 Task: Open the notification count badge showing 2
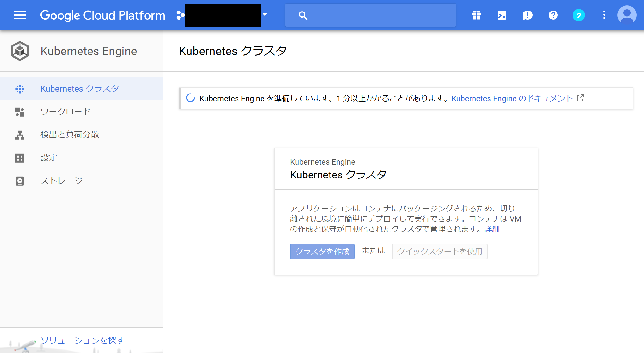pyautogui.click(x=578, y=15)
